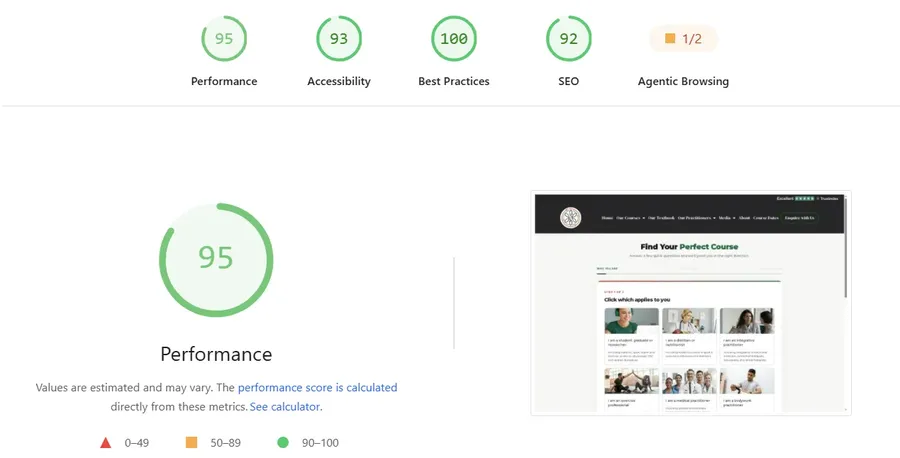Open the Accessibility score gauge 93
Image resolution: width=900 pixels, height=458 pixels.
[x=339, y=38]
